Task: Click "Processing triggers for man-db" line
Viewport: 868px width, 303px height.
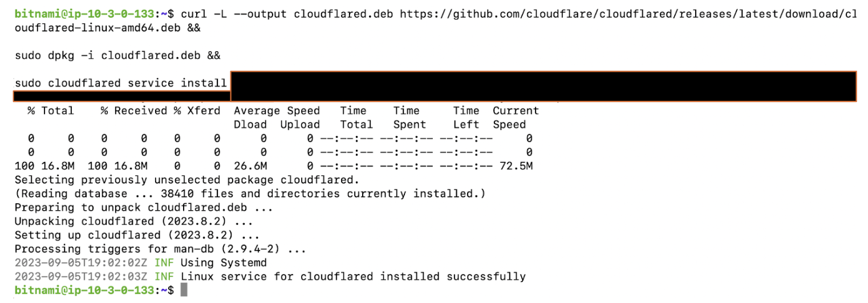Action: pos(160,249)
